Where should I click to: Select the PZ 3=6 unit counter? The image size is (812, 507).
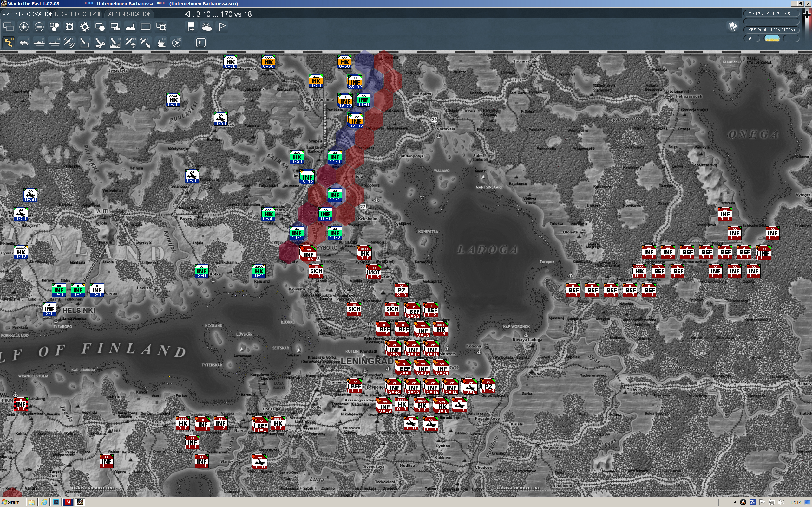(401, 291)
